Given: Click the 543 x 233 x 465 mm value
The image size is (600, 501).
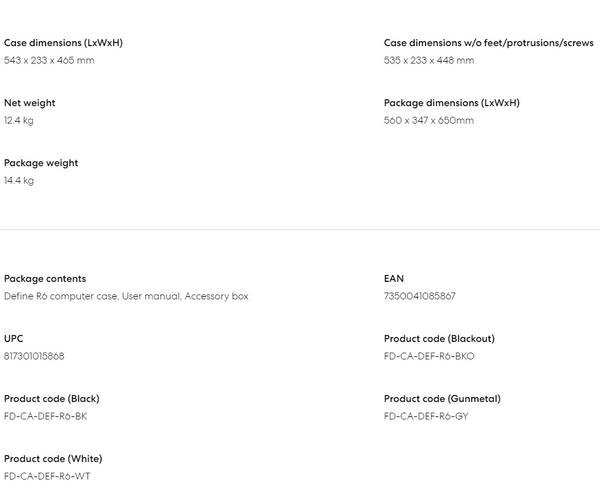Looking at the screenshot, I should [49, 61].
